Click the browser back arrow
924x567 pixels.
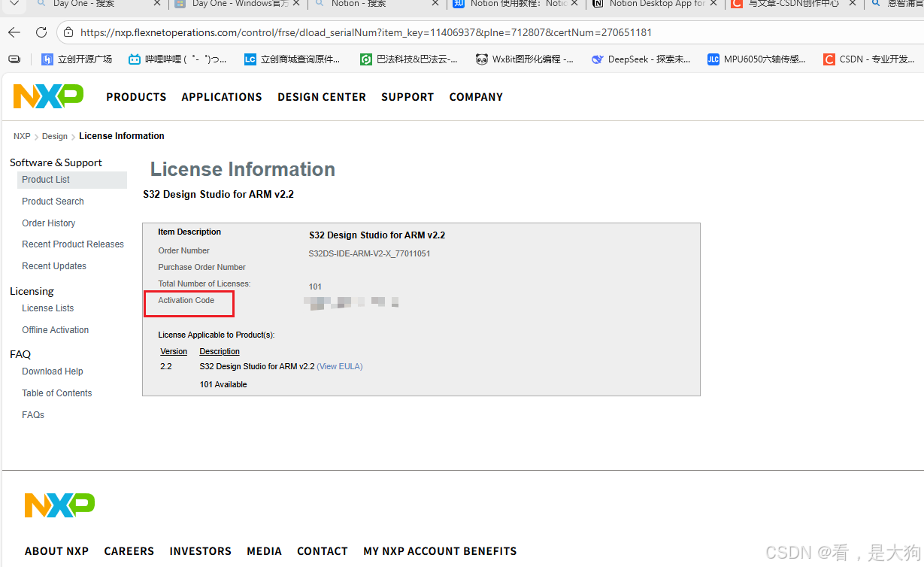click(x=14, y=33)
